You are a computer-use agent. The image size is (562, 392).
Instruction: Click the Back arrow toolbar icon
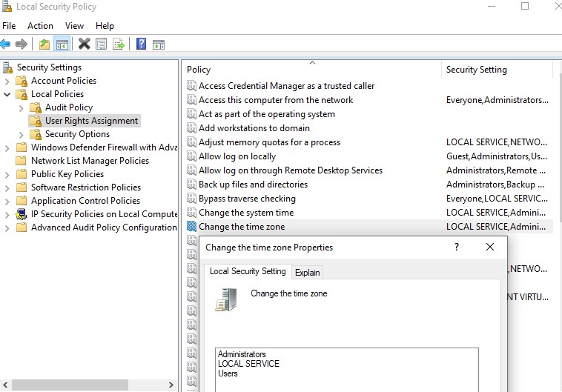6,44
